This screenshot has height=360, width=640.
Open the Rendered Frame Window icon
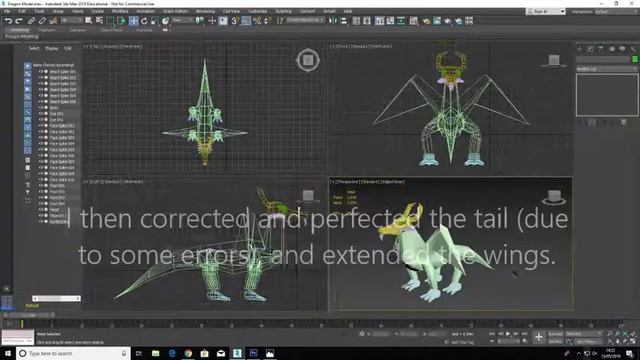437,20
